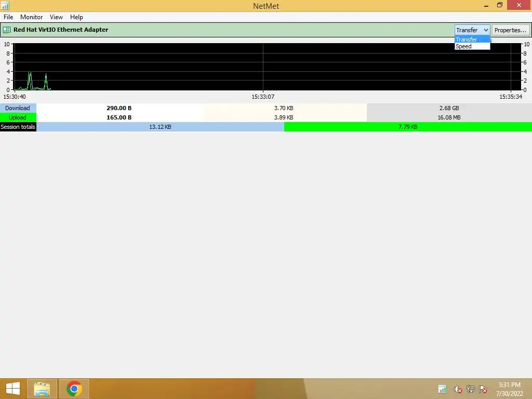Open the Windows Start button
Image resolution: width=532 pixels, height=399 pixels.
tap(13, 389)
